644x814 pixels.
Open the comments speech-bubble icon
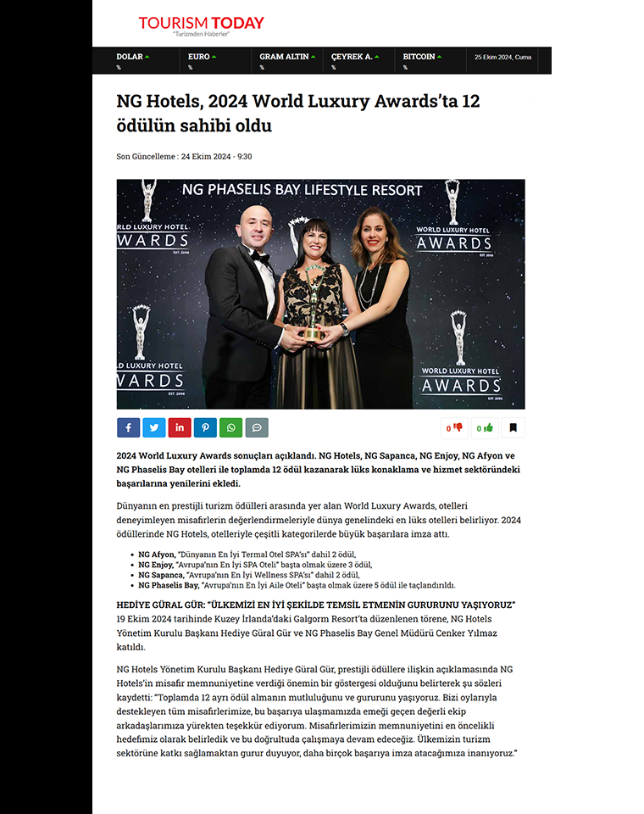[x=257, y=427]
